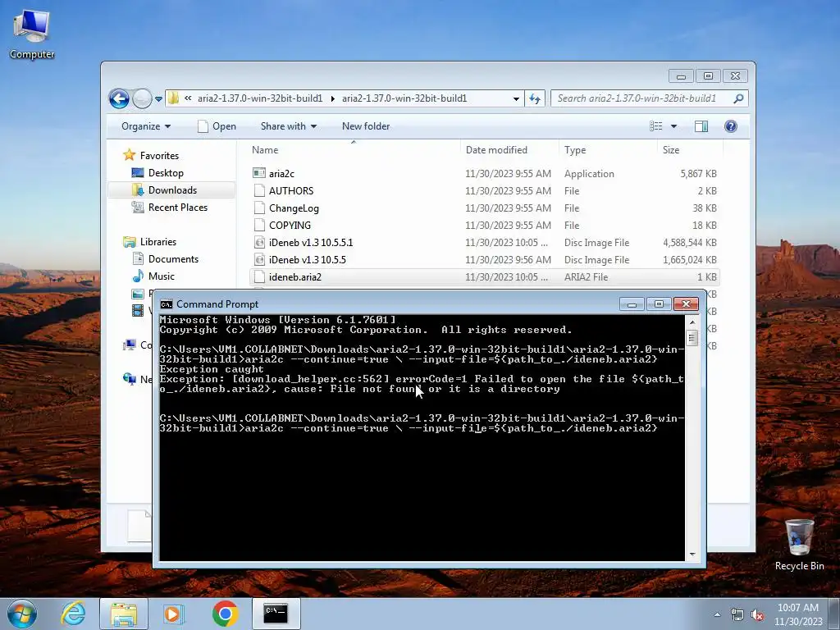Viewport: 840px width, 630px height.
Task: Click the Explorer forward navigation button
Action: 142,98
